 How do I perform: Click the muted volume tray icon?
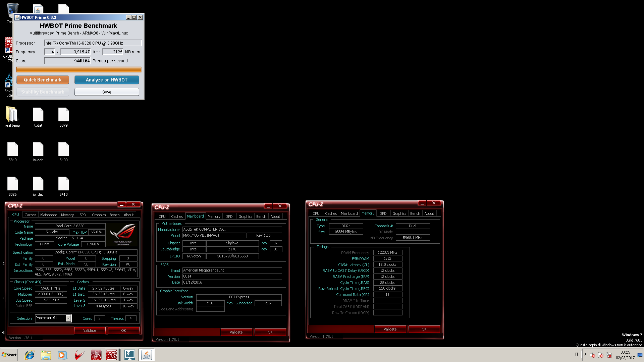click(592, 355)
